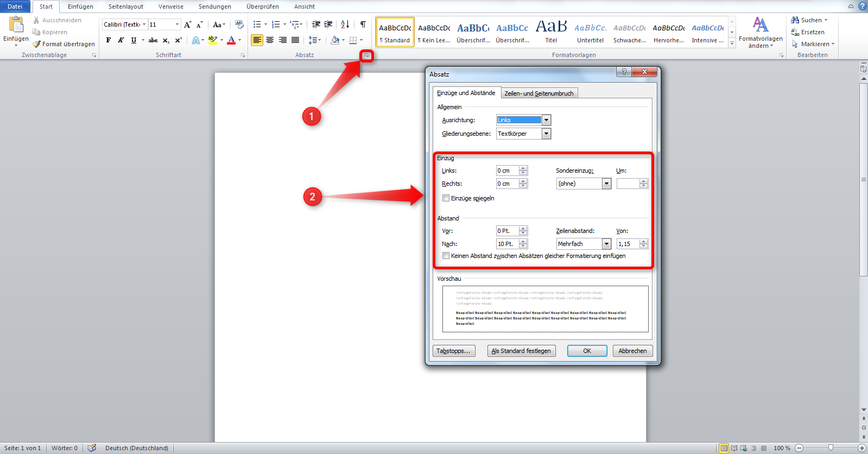Click Von value field 1,15
The width and height of the screenshot is (868, 454).
coord(628,244)
